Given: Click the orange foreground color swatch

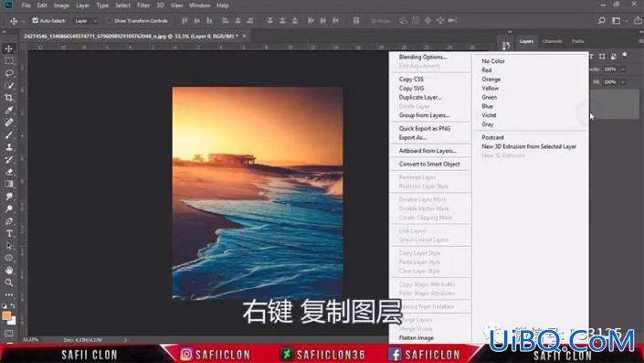Looking at the screenshot, I should (6, 315).
